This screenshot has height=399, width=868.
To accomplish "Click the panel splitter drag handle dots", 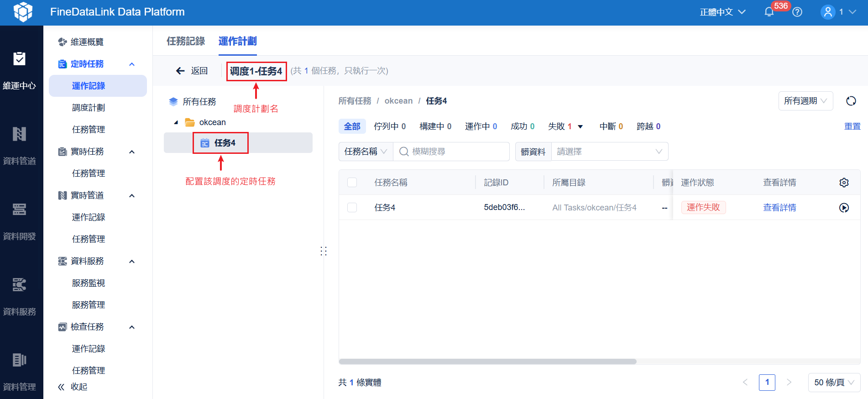I will tap(324, 251).
